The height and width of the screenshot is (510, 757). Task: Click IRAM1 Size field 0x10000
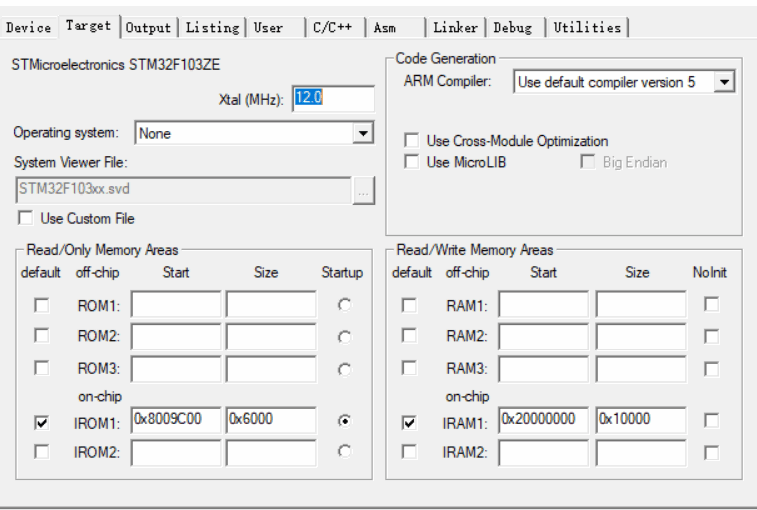click(641, 420)
